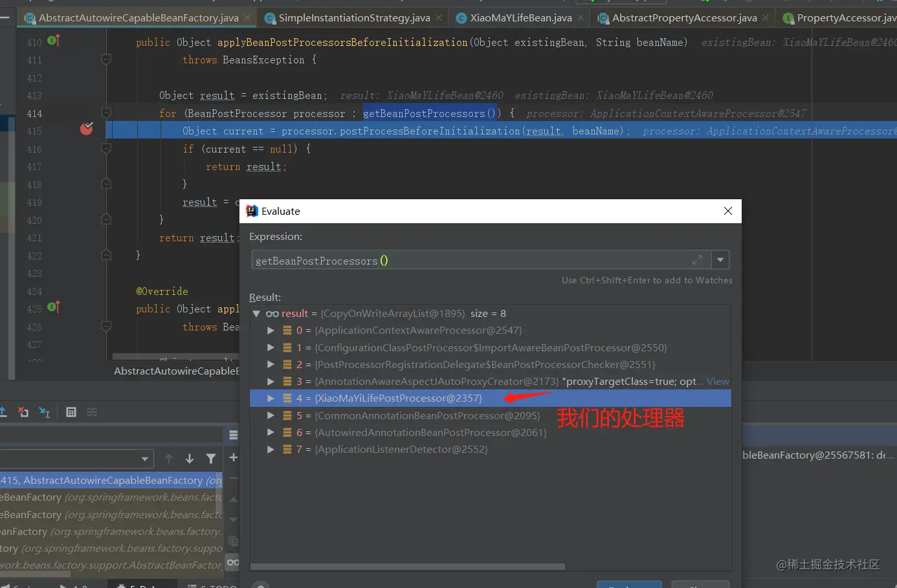Click the Evaluate dialog horizontal scrollbar
Screen dimensions: 897x588
click(x=408, y=567)
